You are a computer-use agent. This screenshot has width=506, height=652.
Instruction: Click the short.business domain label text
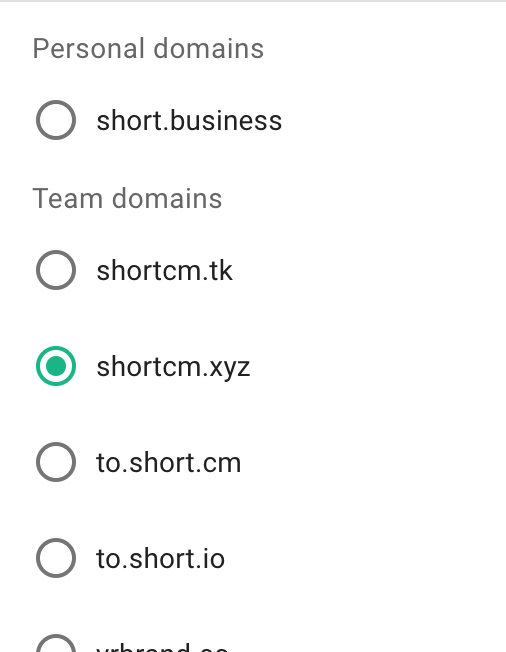click(x=189, y=121)
